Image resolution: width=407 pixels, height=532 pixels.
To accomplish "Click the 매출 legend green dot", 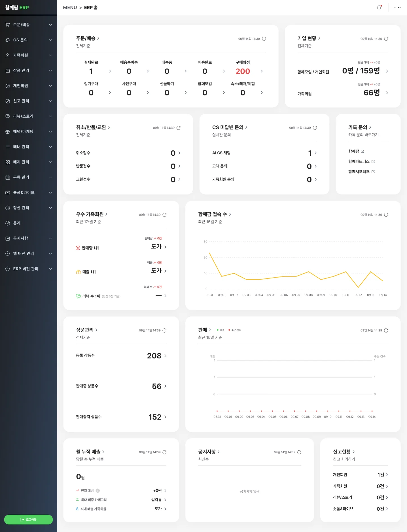I will 218,330.
